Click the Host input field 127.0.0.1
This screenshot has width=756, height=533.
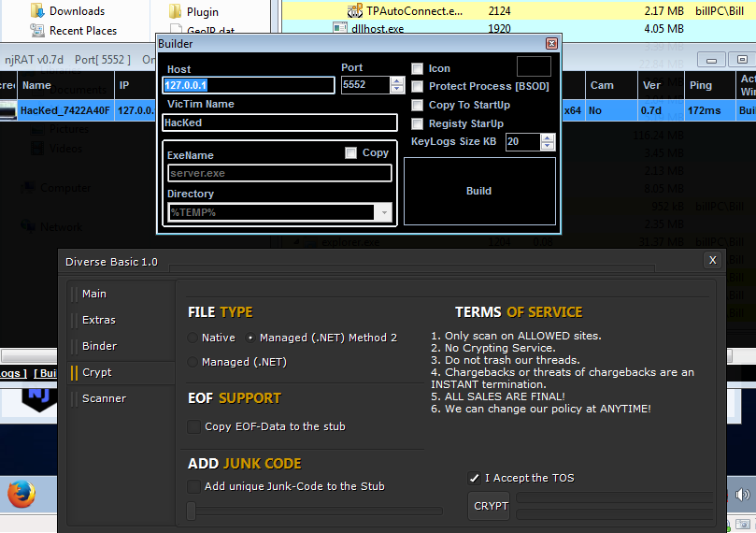click(x=249, y=85)
